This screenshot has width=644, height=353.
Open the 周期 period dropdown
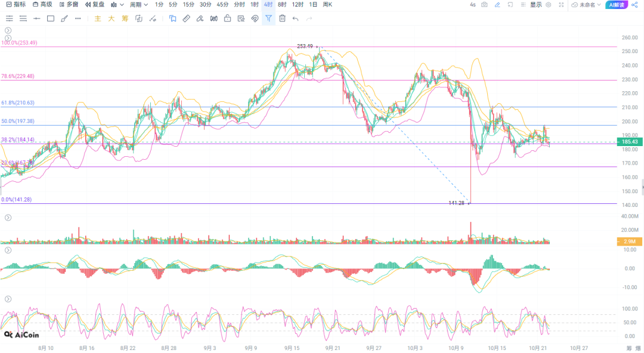click(138, 5)
